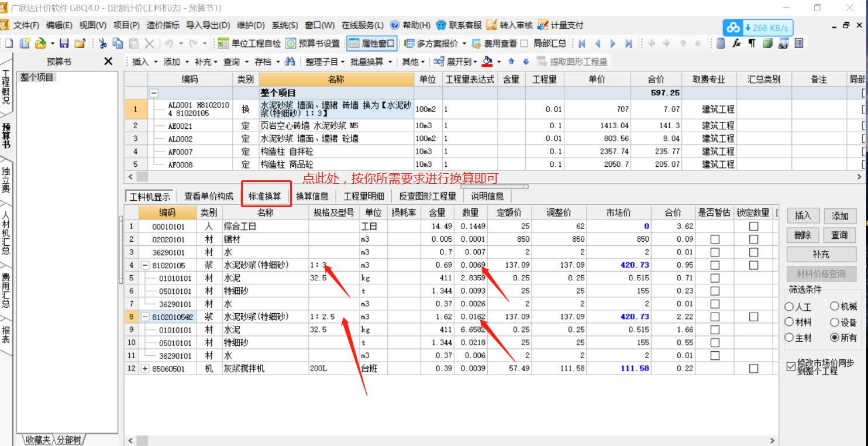Click the 插入 button in right panel

(802, 215)
